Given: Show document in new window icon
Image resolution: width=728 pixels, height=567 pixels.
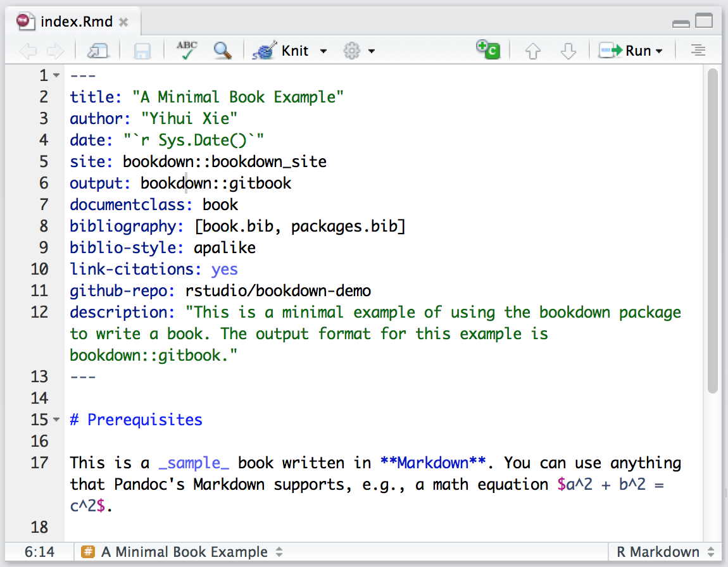Looking at the screenshot, I should tap(98, 51).
